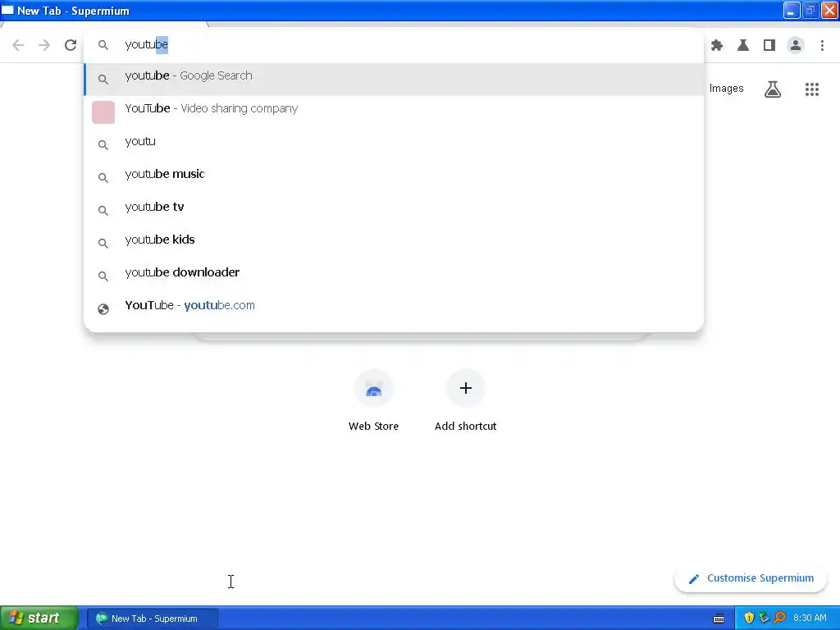Click the pink YouTube entity thumbnail
Image resolution: width=840 pixels, height=630 pixels.
(x=103, y=112)
